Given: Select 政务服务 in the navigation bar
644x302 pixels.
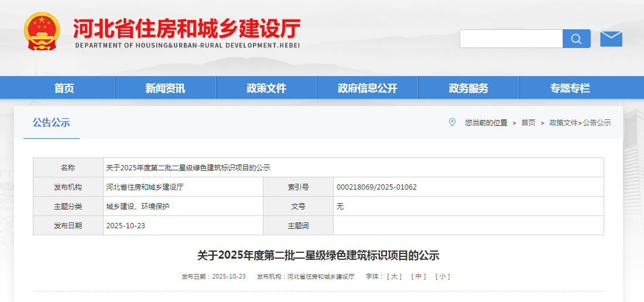Looking at the screenshot, I should pyautogui.click(x=468, y=88).
